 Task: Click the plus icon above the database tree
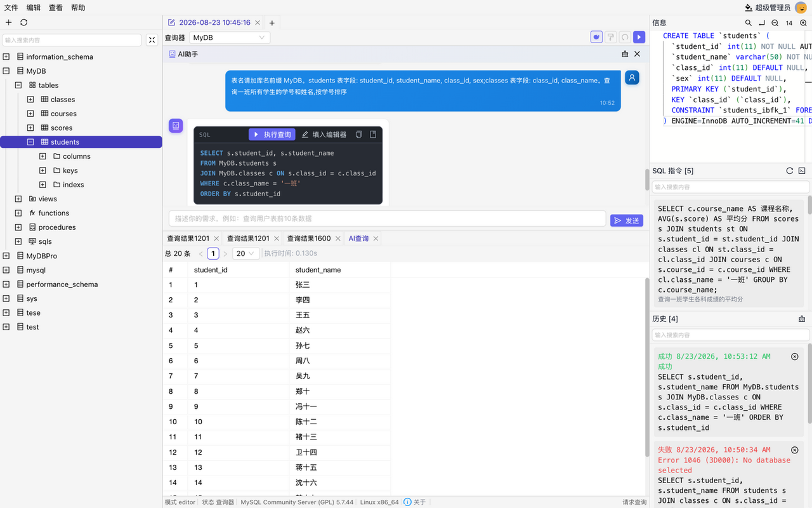(x=9, y=22)
